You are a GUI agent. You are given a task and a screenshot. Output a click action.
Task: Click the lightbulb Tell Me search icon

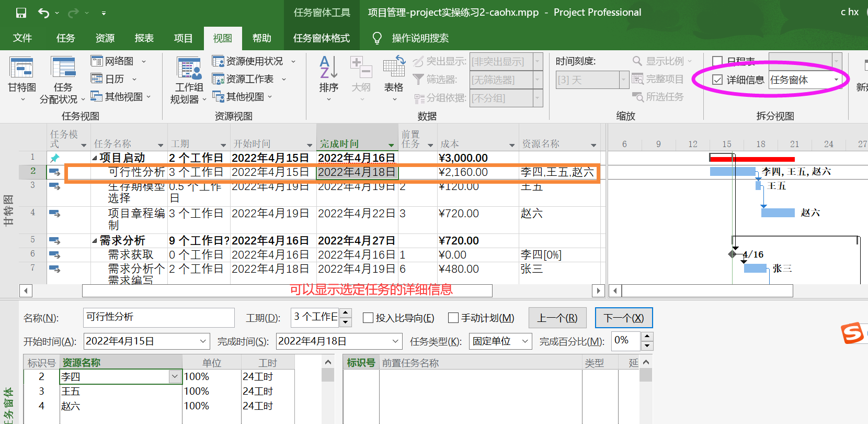pos(376,38)
